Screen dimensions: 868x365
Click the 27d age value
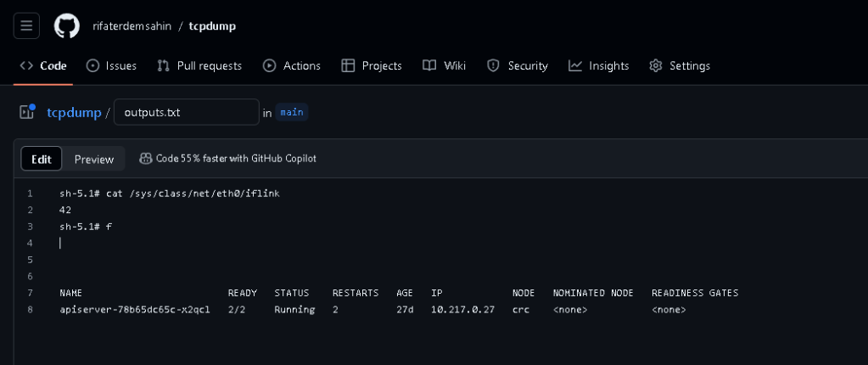(406, 310)
